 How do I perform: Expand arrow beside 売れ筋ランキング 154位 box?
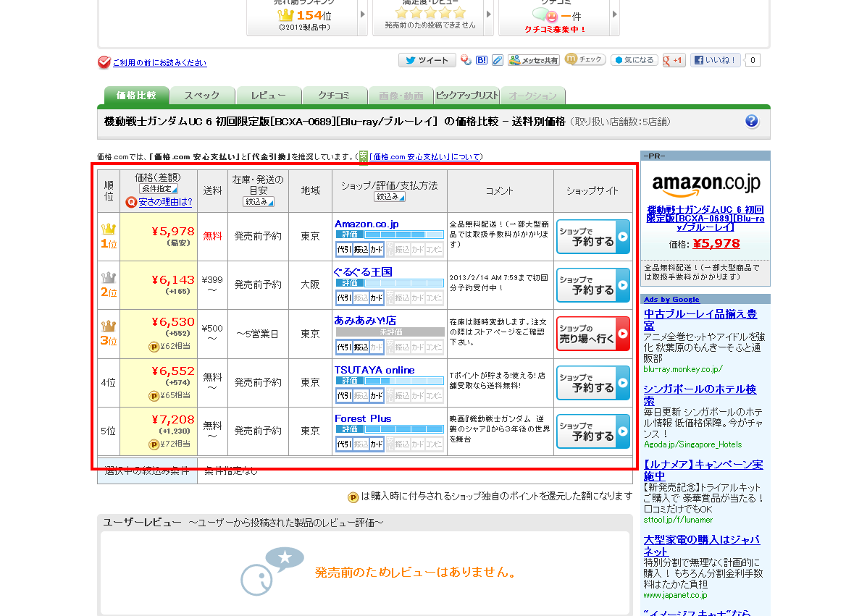coord(363,15)
